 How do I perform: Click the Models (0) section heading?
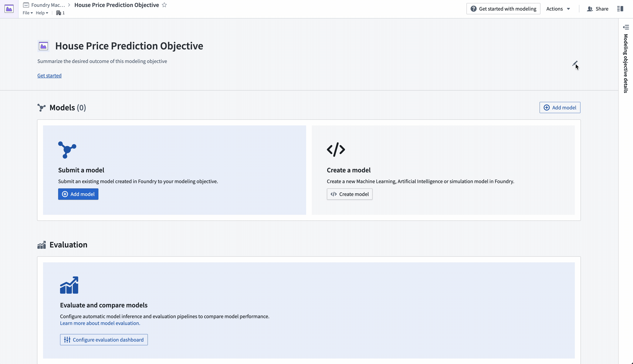[x=68, y=108]
